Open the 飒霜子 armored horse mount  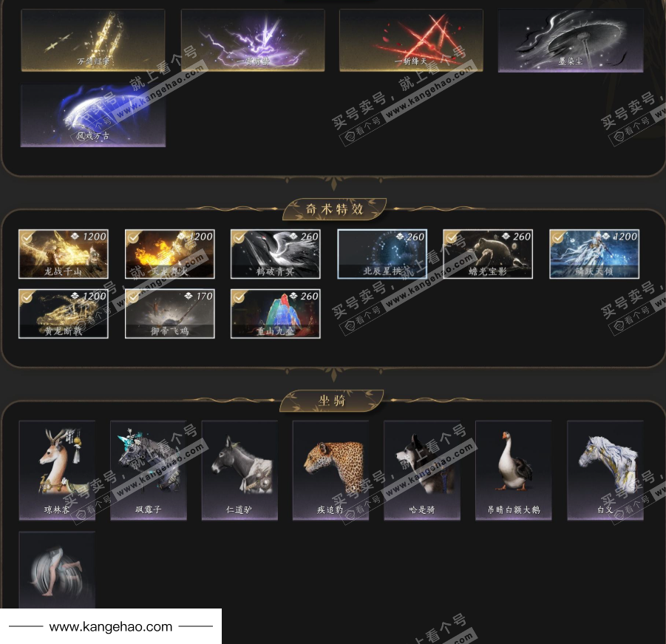click(x=149, y=470)
